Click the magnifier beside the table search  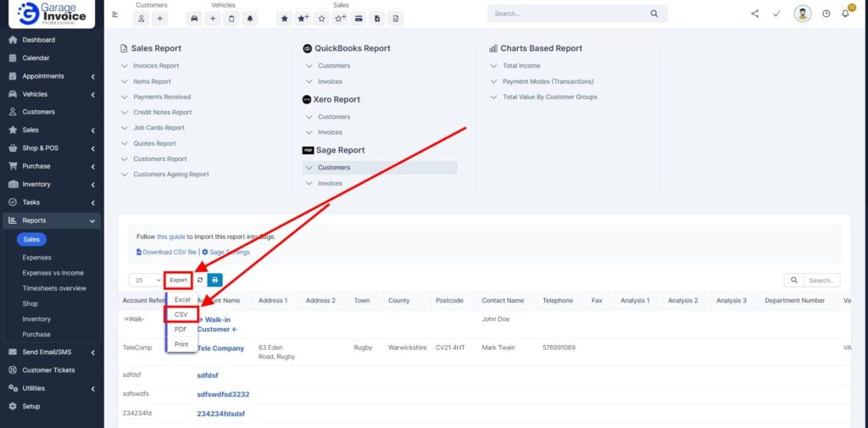tap(793, 281)
